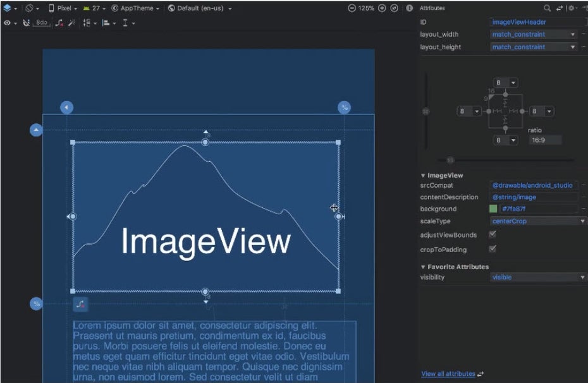The height and width of the screenshot is (383, 588).
Task: Open the scaleType centerCrop dropdown
Action: [x=538, y=221]
